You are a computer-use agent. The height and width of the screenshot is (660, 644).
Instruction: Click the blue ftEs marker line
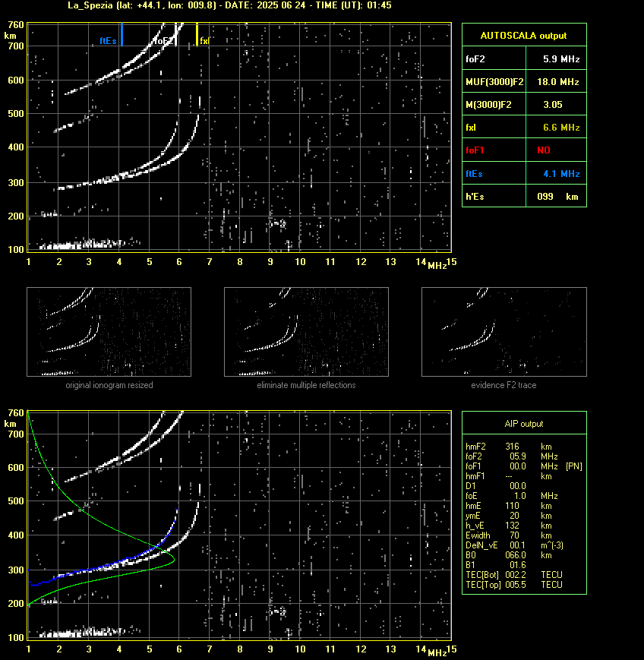click(x=122, y=34)
